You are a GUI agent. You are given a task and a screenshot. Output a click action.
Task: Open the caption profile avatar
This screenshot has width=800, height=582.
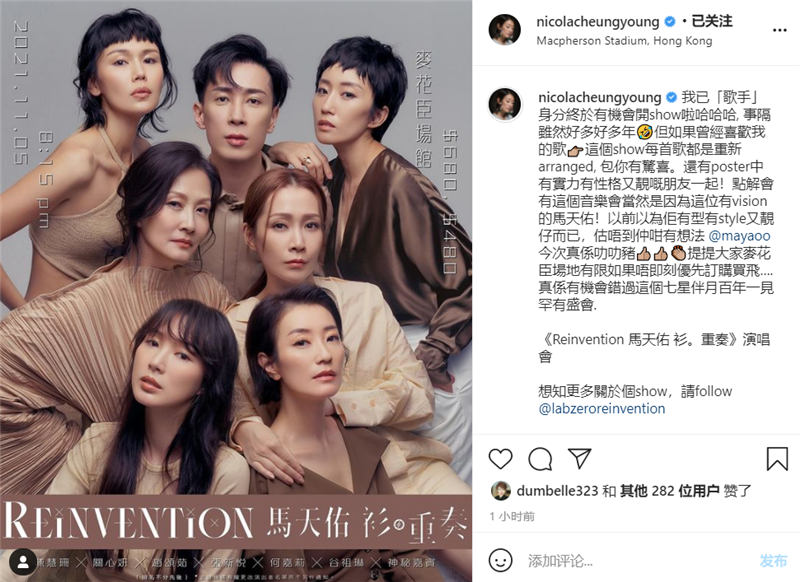(x=505, y=104)
